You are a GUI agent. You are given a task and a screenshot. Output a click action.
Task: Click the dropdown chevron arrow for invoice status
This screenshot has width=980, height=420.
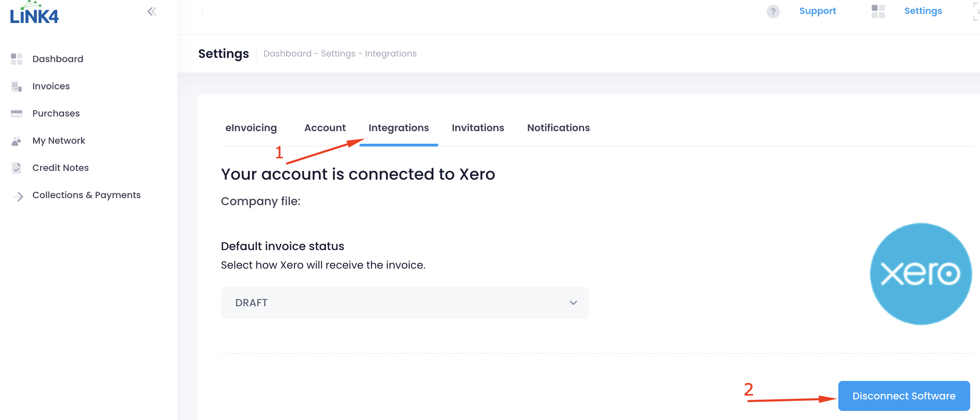[x=573, y=303]
